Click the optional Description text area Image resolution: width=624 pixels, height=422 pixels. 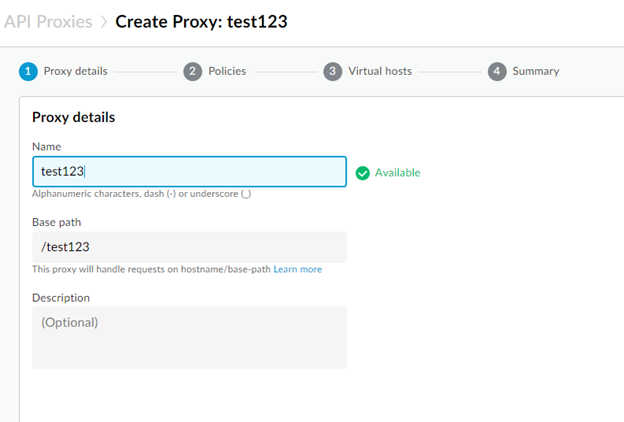point(189,337)
